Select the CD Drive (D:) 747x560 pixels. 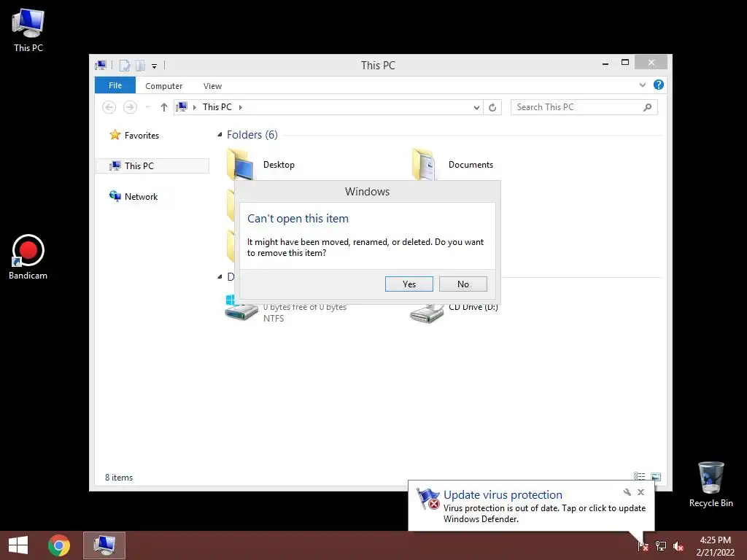pos(454,311)
